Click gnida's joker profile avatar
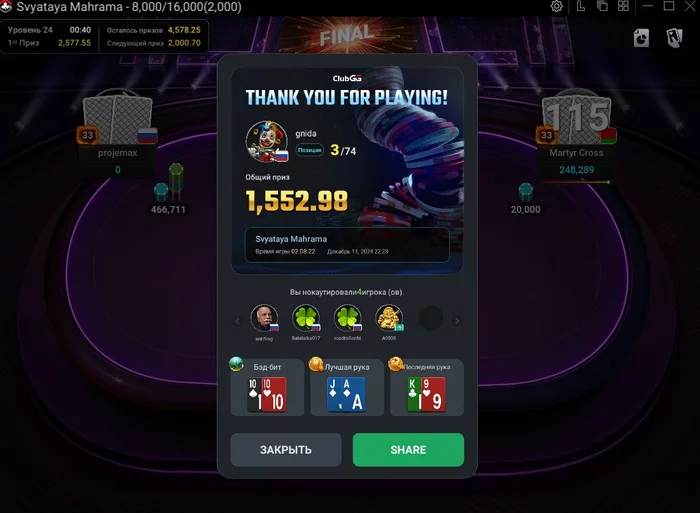 pos(267,142)
